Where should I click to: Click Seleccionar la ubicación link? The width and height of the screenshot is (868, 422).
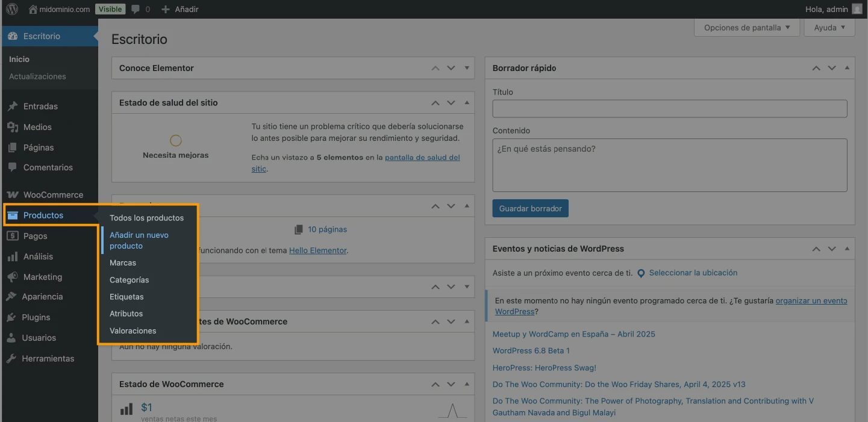(x=693, y=273)
